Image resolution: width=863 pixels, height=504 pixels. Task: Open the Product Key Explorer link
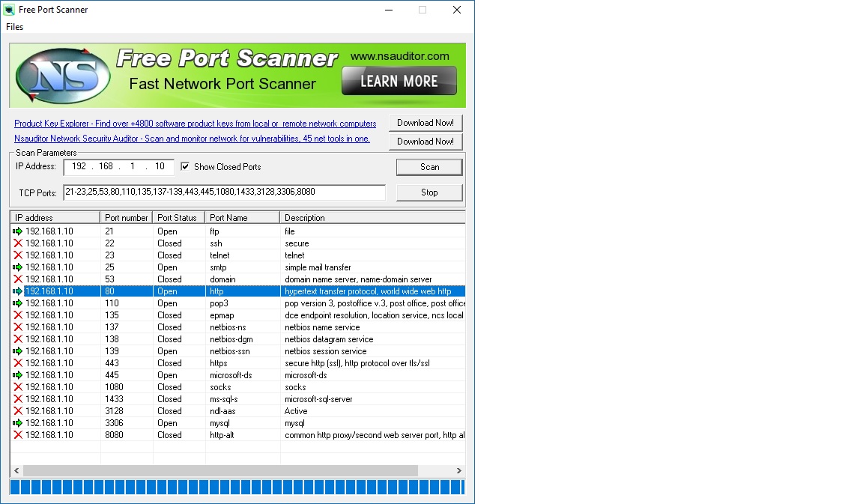[x=195, y=124]
